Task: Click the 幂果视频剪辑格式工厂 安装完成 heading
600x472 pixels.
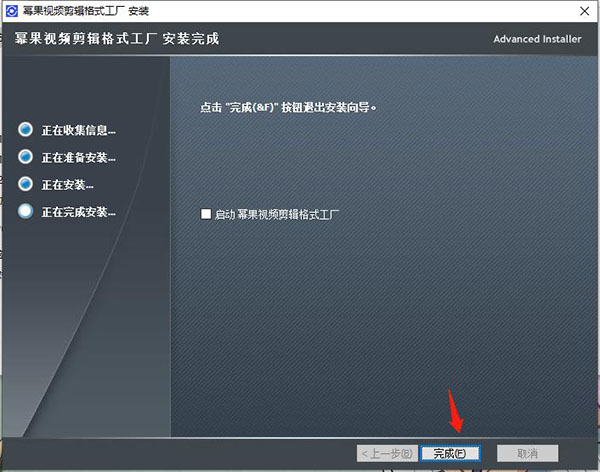Action: click(x=117, y=39)
